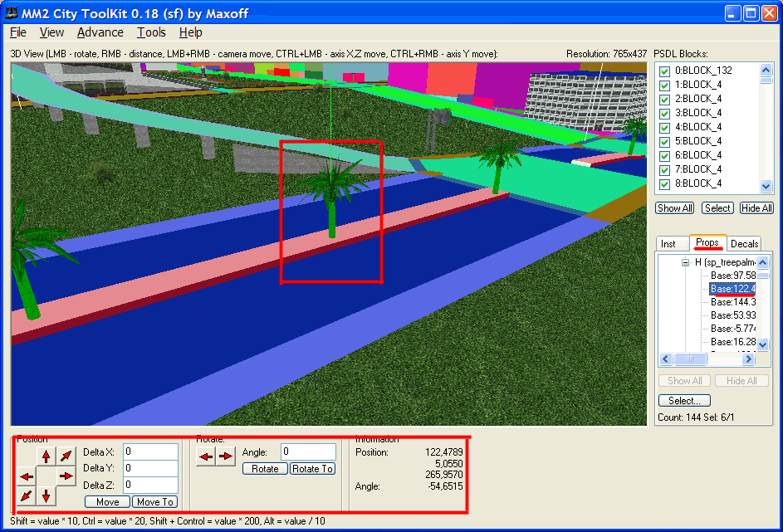Viewport: 783px width, 532px height.
Task: Toggle the 8:BLOCK_4 block checkbox
Action: pos(664,183)
